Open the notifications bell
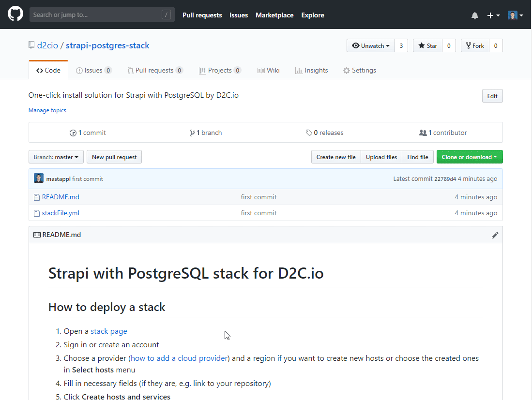The width and height of the screenshot is (532, 400). tap(475, 15)
